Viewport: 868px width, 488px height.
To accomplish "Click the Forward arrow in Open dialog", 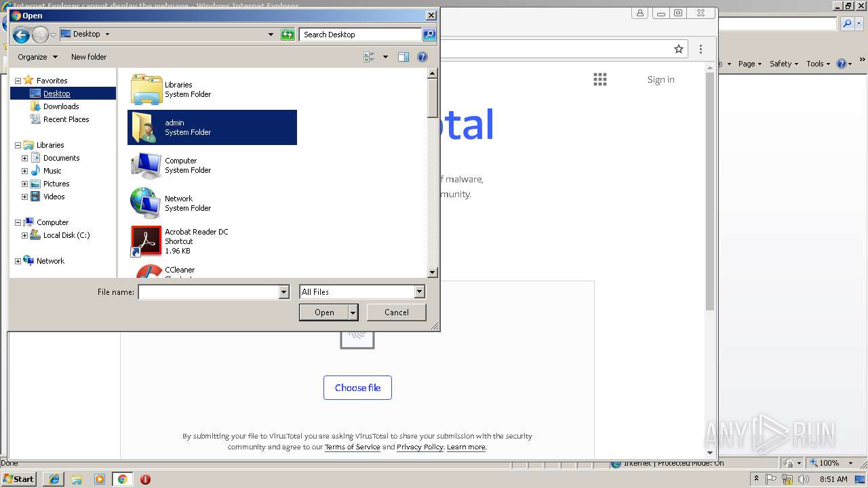I will pyautogui.click(x=40, y=35).
